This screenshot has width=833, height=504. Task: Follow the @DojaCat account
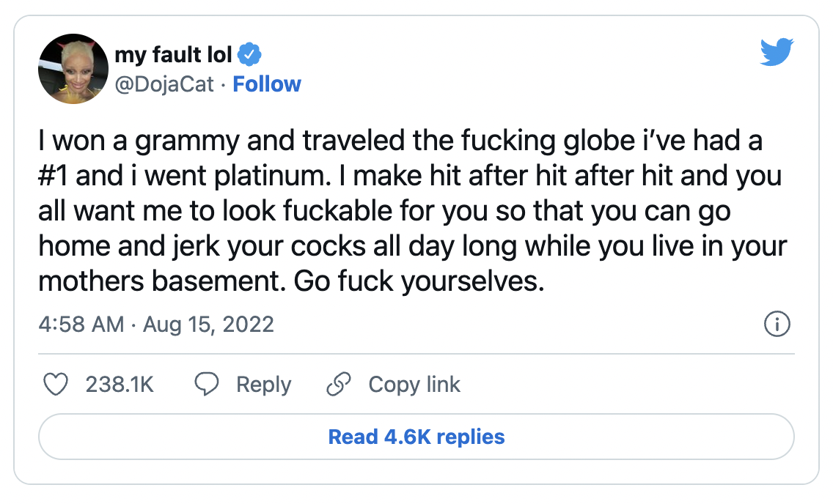point(267,84)
